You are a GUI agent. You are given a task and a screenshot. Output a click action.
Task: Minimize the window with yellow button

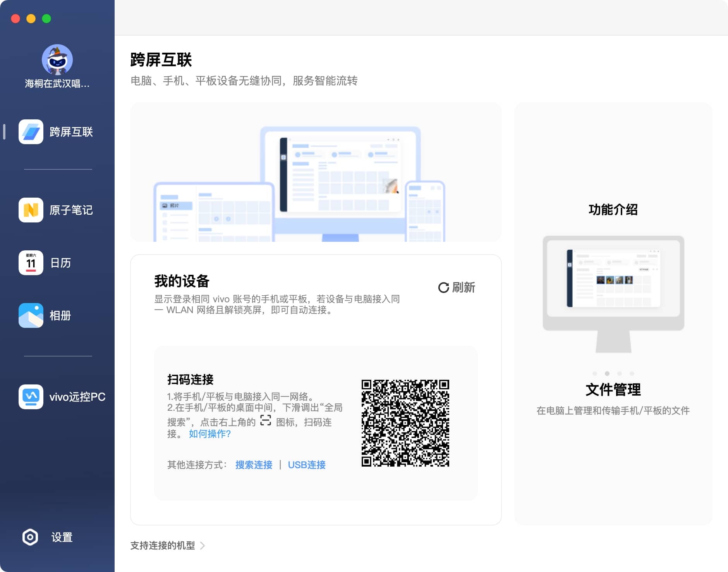(x=31, y=19)
